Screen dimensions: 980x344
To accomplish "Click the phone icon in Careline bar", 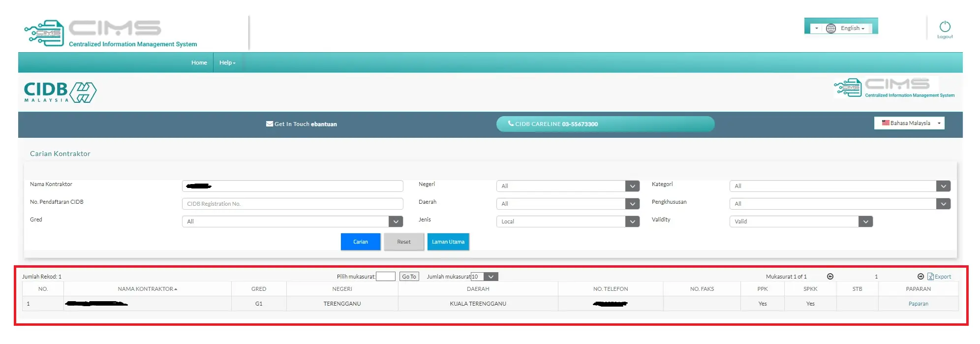I will click(x=511, y=124).
